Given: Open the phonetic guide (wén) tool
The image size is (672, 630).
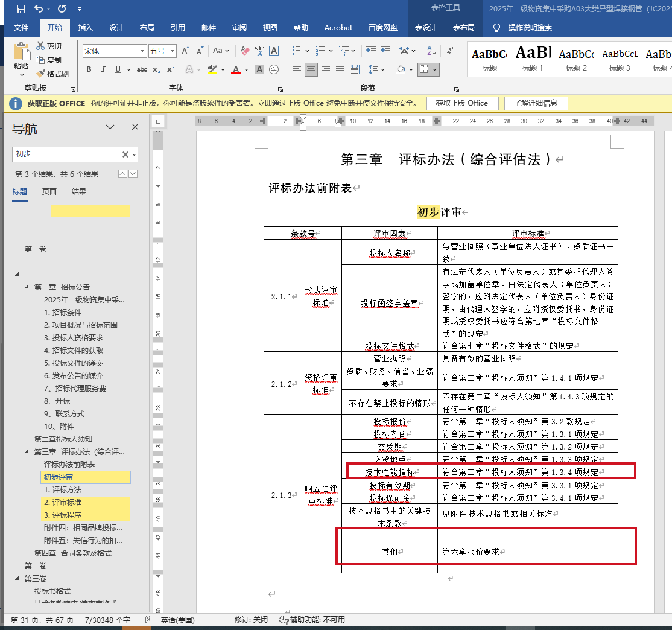Looking at the screenshot, I should (259, 51).
